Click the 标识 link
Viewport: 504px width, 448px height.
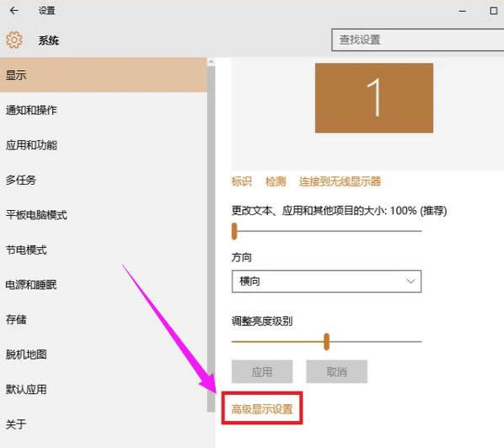tap(241, 181)
